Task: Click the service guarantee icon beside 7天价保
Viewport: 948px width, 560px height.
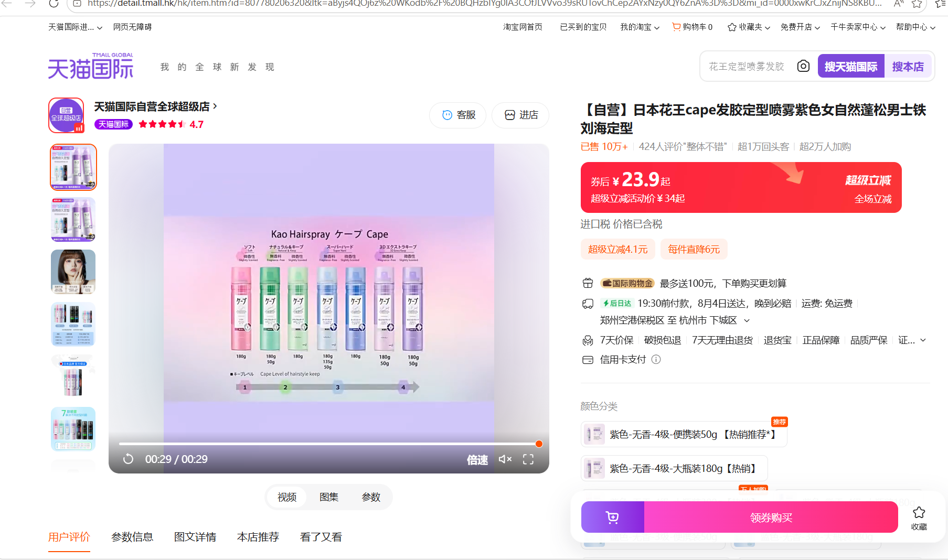Action: pos(588,340)
